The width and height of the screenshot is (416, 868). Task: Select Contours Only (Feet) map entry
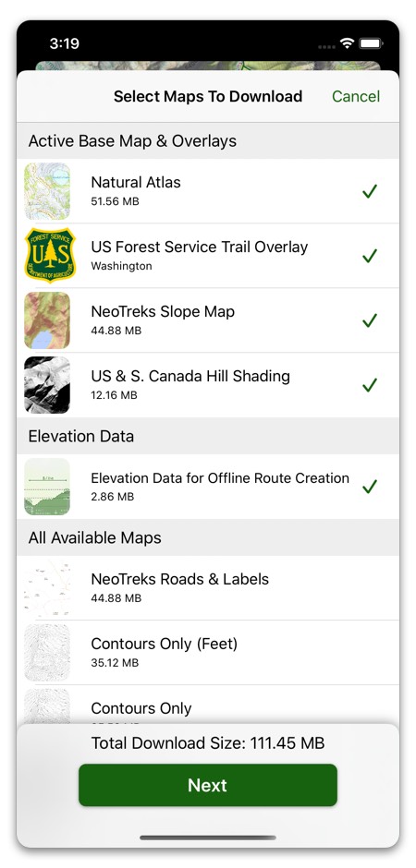click(x=208, y=653)
